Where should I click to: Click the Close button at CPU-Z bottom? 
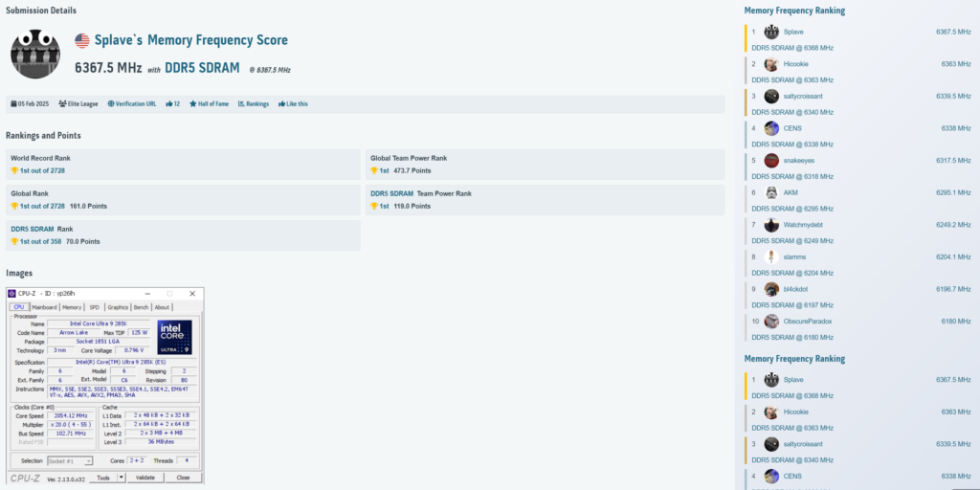coord(183,478)
